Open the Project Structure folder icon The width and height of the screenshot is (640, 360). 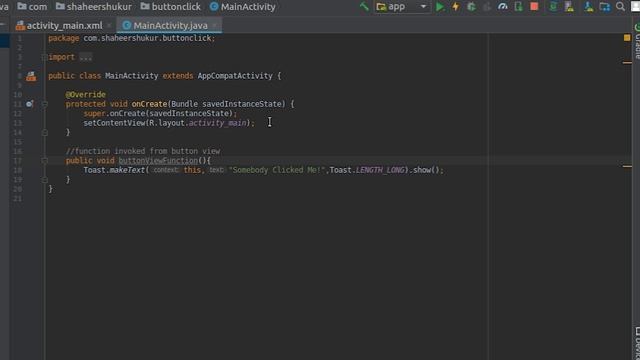(604, 7)
